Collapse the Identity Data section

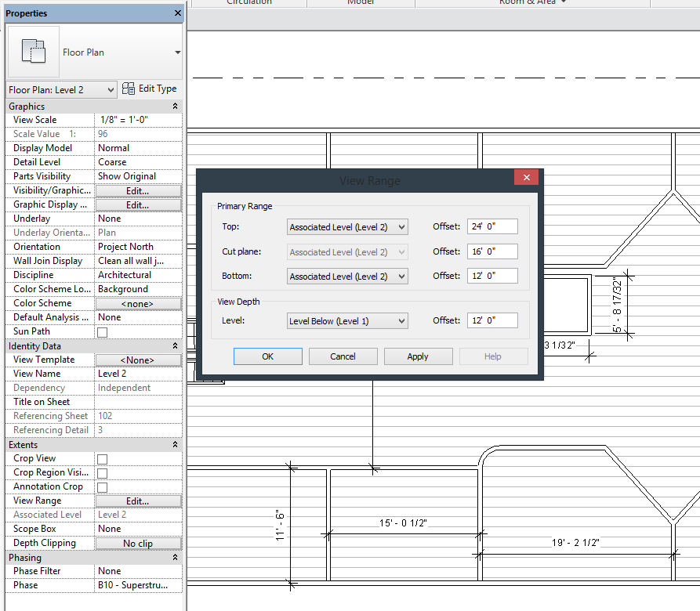coord(175,346)
